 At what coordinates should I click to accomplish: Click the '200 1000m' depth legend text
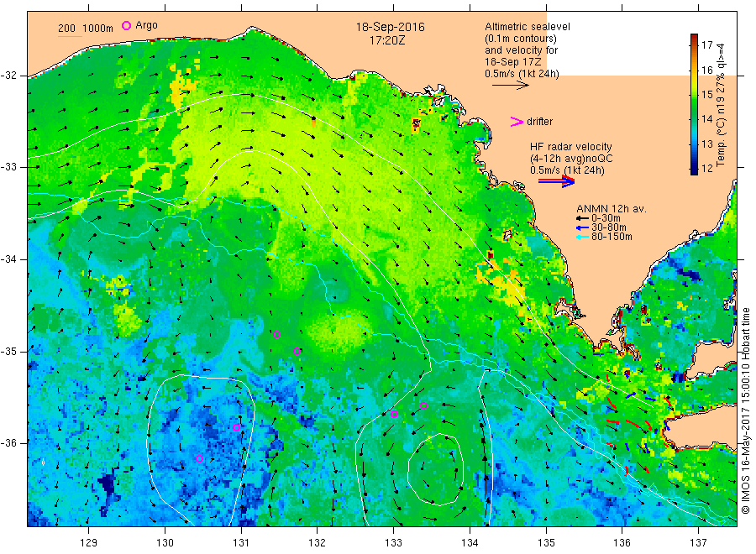coord(86,29)
